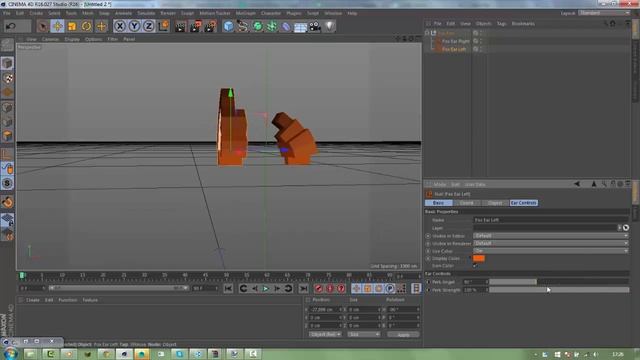
Task: Toggle Autokeying red button
Action: tap(330, 289)
